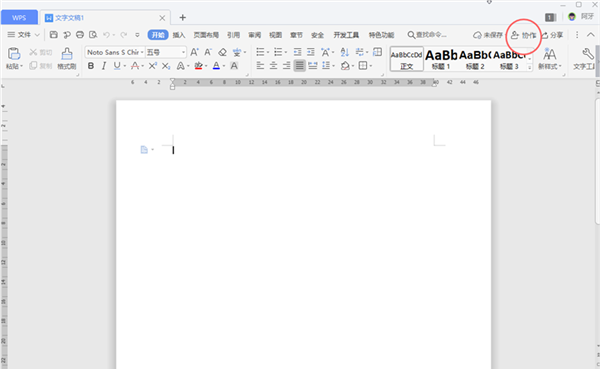Toggle Bold formatting

point(91,66)
